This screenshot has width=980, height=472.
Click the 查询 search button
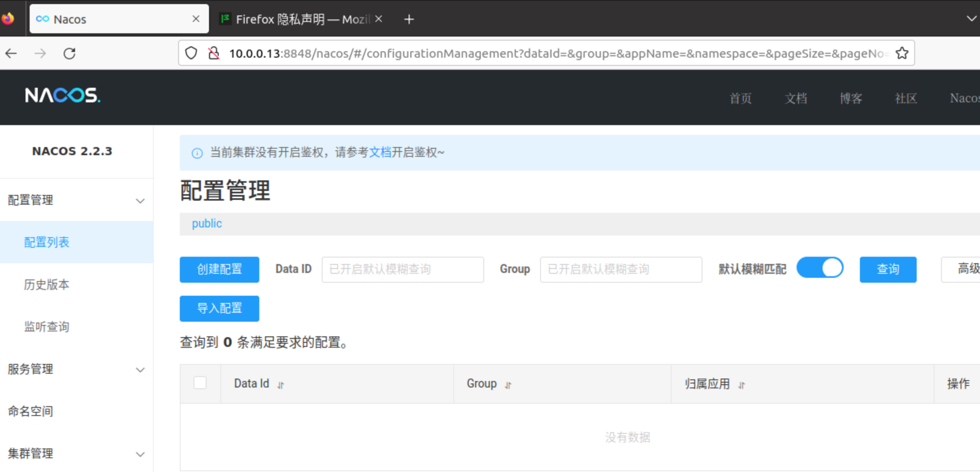pyautogui.click(x=887, y=269)
